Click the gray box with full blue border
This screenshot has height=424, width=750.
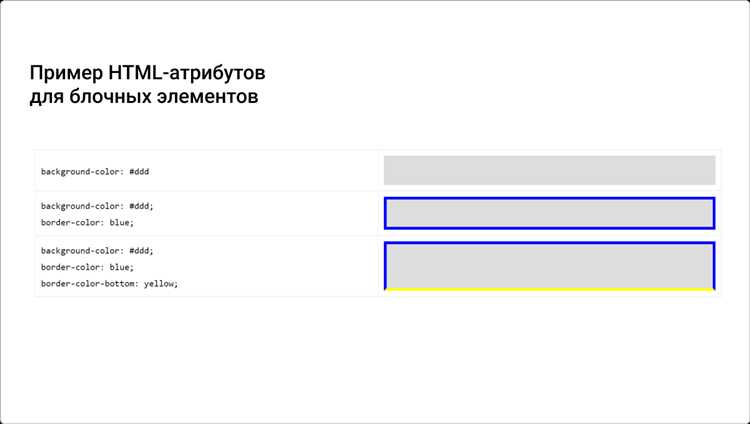549,213
